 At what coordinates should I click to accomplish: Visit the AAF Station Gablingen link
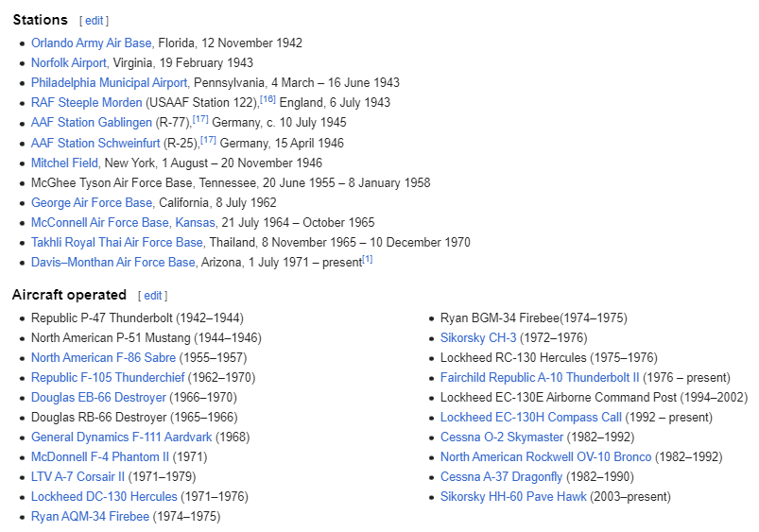click(x=92, y=123)
